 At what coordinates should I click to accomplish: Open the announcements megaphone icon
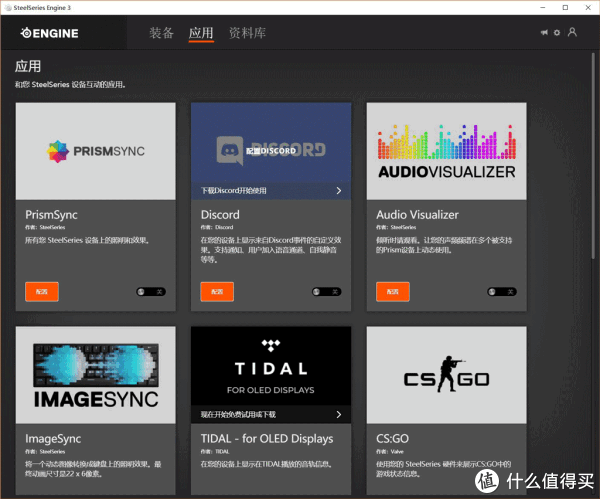tap(544, 33)
